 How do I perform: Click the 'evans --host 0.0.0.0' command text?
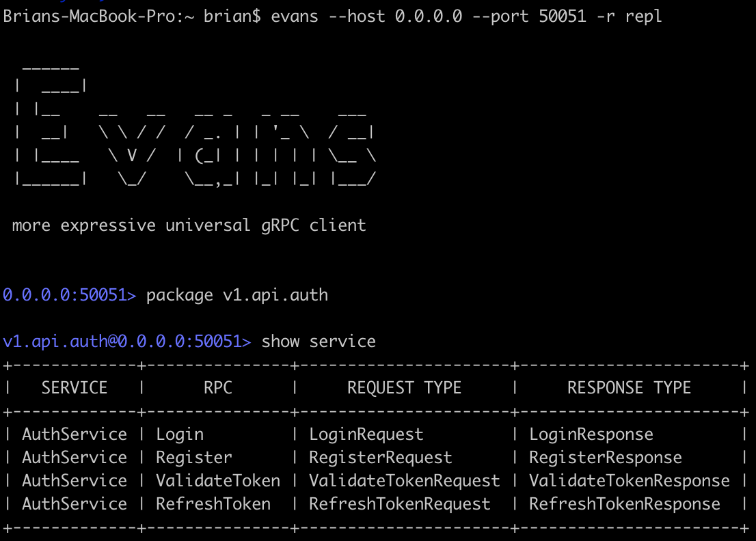(x=366, y=16)
